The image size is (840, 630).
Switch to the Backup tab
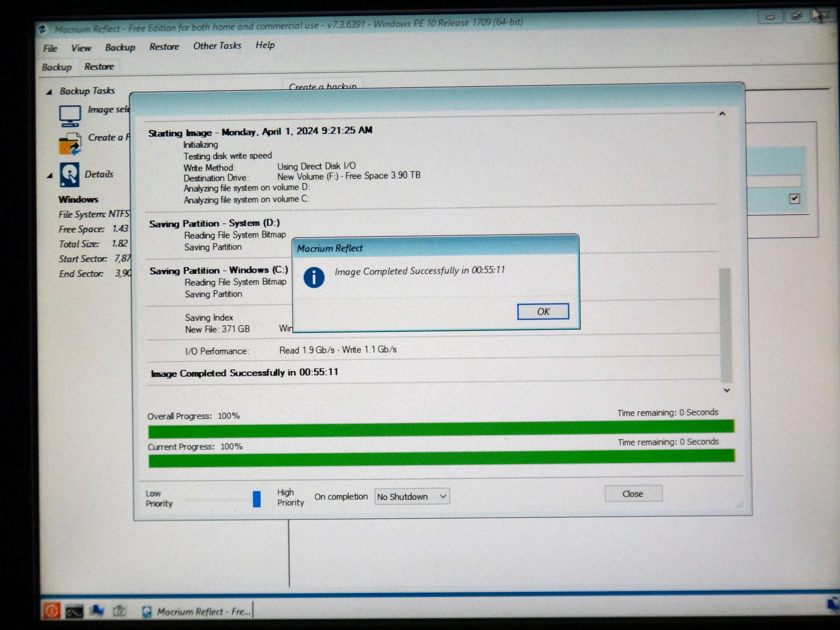click(57, 67)
